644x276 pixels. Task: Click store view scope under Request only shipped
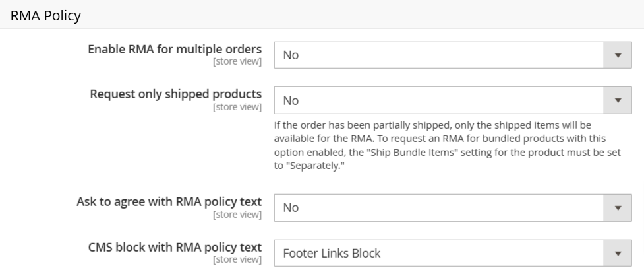coord(237,107)
